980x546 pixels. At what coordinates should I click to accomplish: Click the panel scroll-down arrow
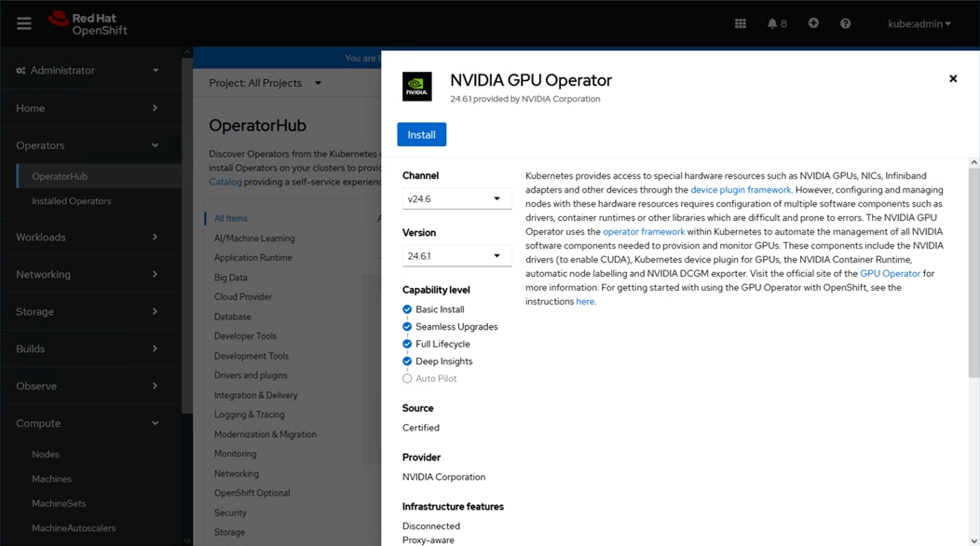973,541
